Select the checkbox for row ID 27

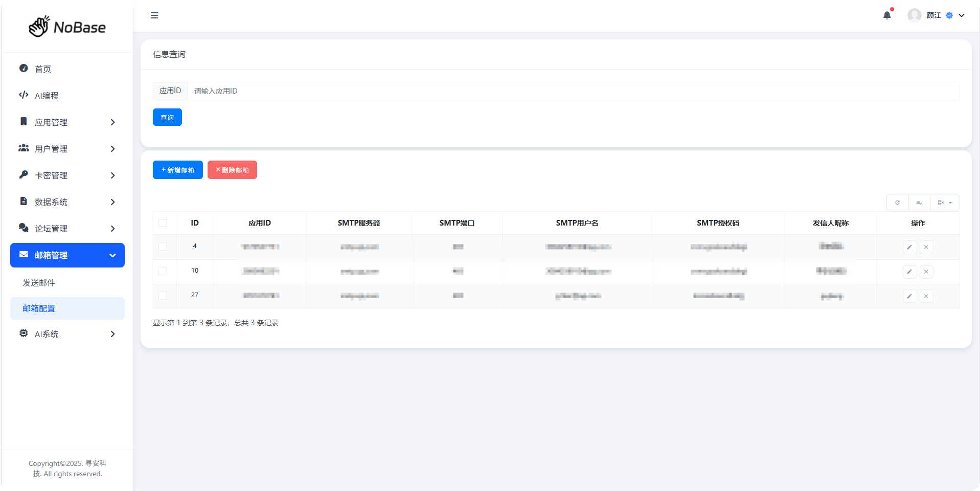coord(163,296)
